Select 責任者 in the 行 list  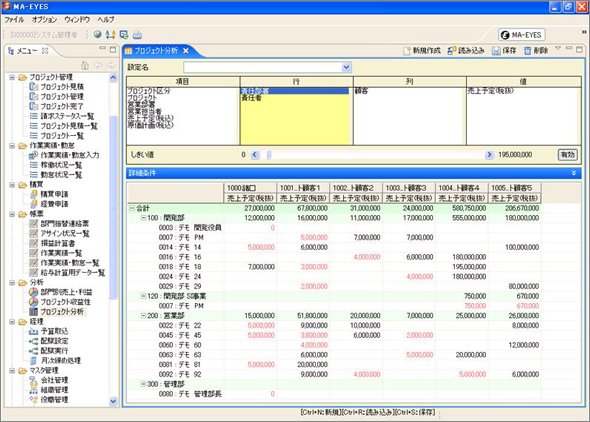pos(252,98)
